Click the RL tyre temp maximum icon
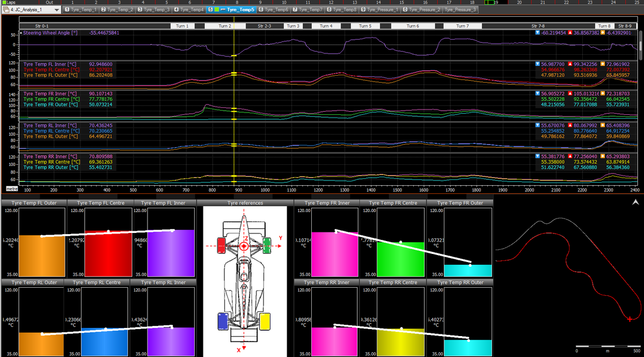 [x=570, y=125]
